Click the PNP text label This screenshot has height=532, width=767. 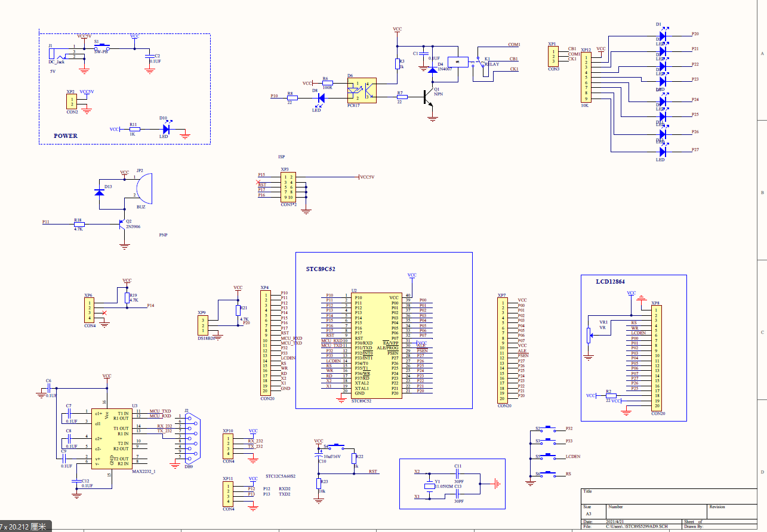164,235
